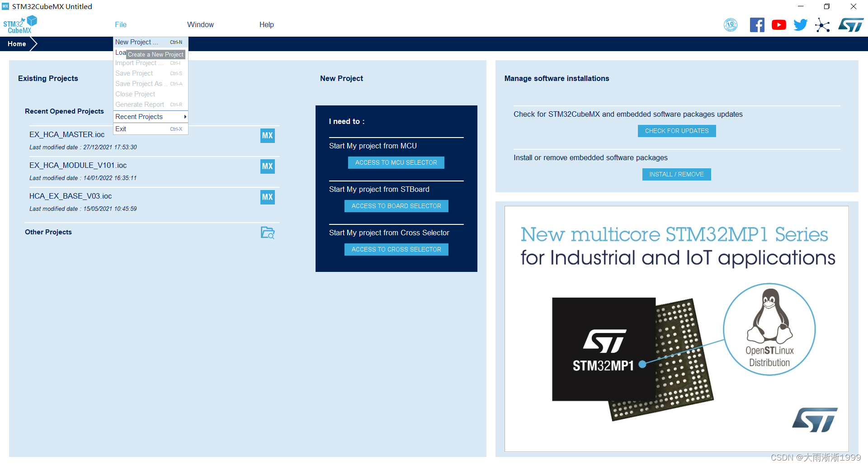The image size is (868, 466).
Task: Open HCA_EX_BASE_V03.ioc via its MX icon
Action: coord(268,197)
